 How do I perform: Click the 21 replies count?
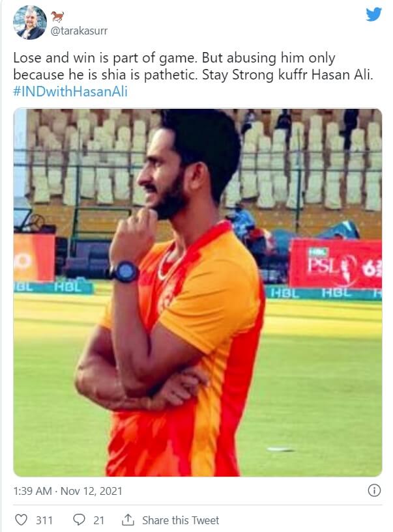click(98, 520)
